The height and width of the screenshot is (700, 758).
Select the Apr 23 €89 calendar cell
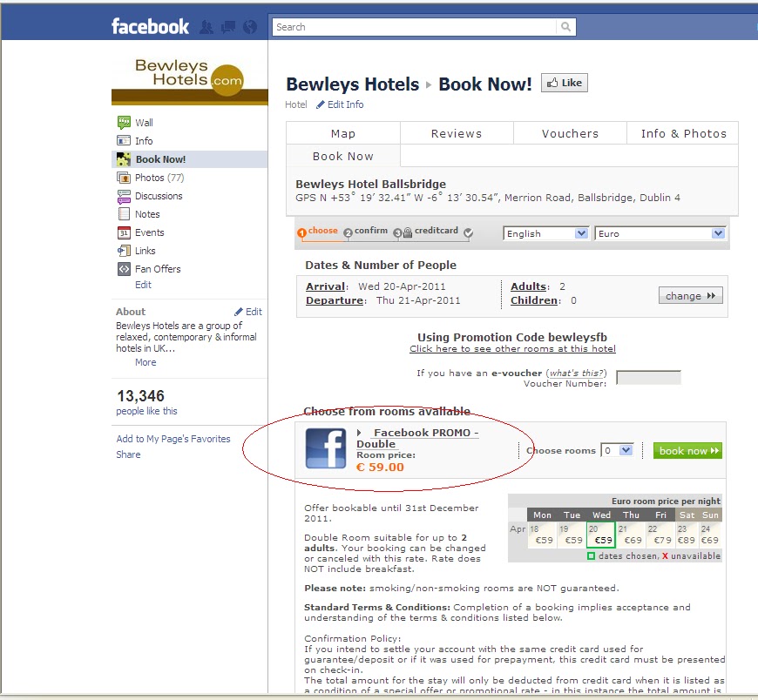point(687,535)
